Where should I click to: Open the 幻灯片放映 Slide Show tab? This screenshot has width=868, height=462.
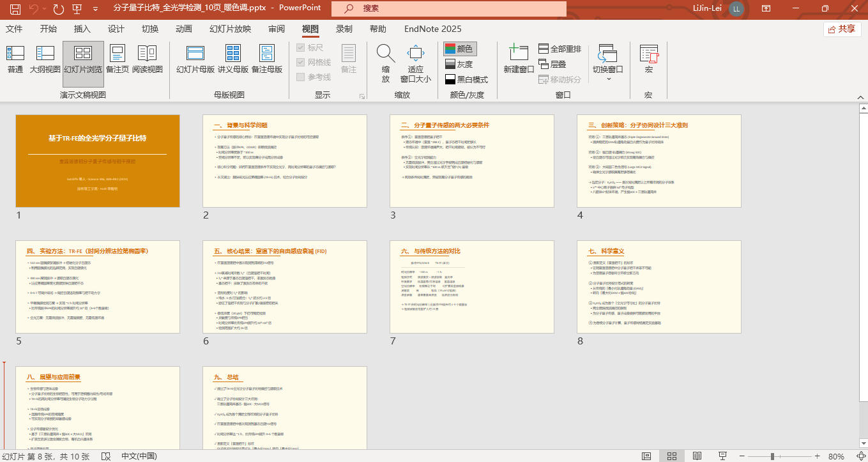230,29
